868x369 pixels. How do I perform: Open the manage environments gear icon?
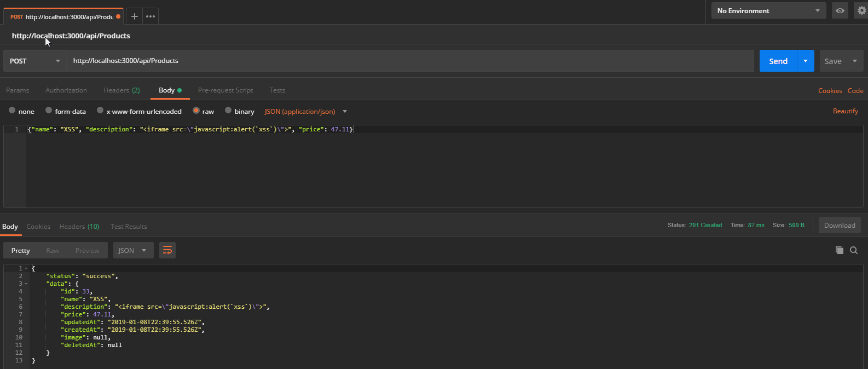[861, 10]
